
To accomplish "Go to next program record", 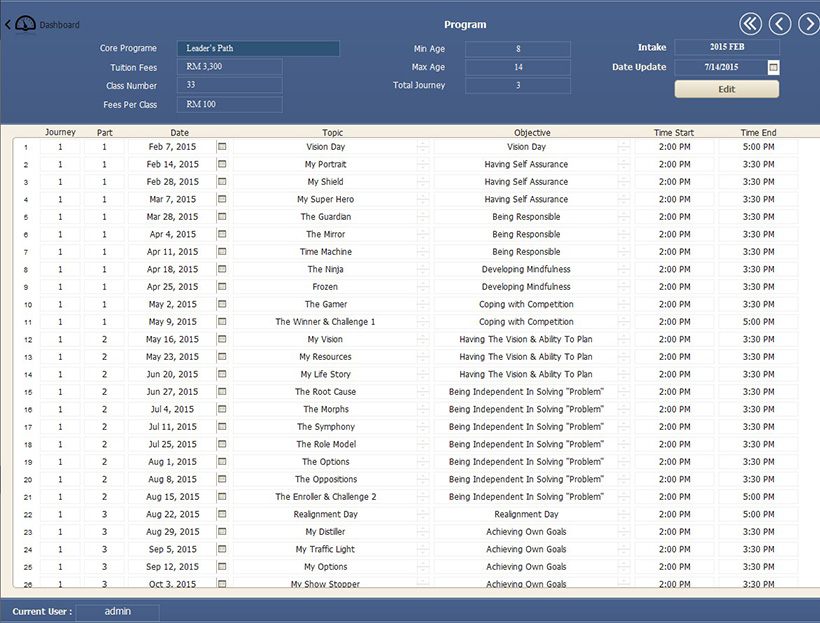I will (x=808, y=24).
